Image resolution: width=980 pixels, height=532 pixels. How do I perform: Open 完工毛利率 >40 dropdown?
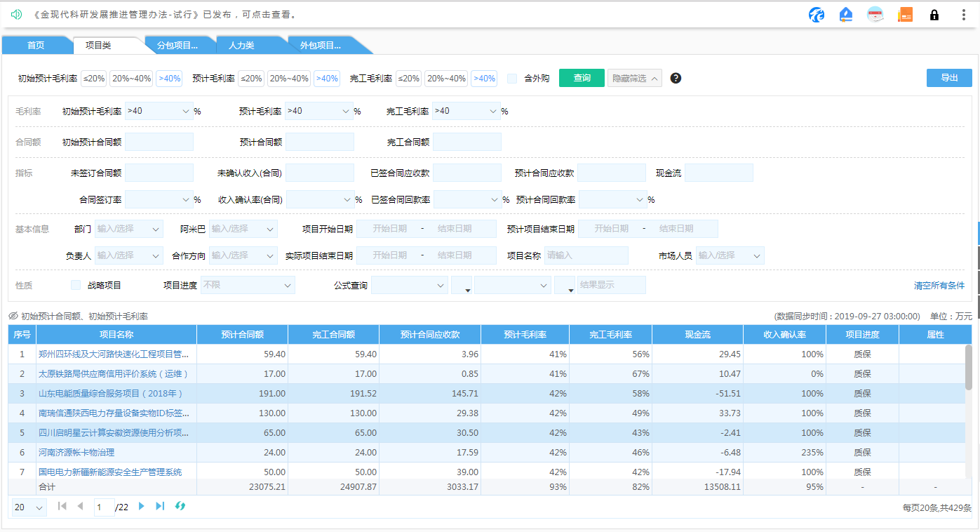coord(466,111)
